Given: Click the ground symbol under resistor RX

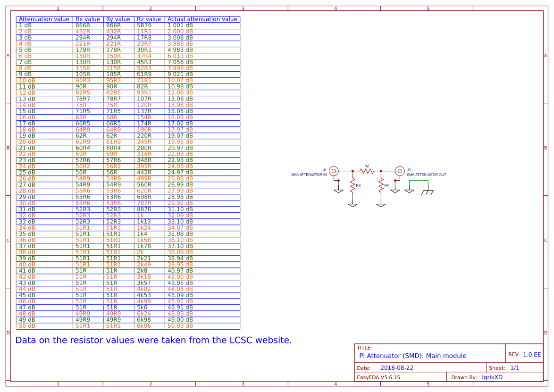Looking at the screenshot, I should tap(353, 205).
